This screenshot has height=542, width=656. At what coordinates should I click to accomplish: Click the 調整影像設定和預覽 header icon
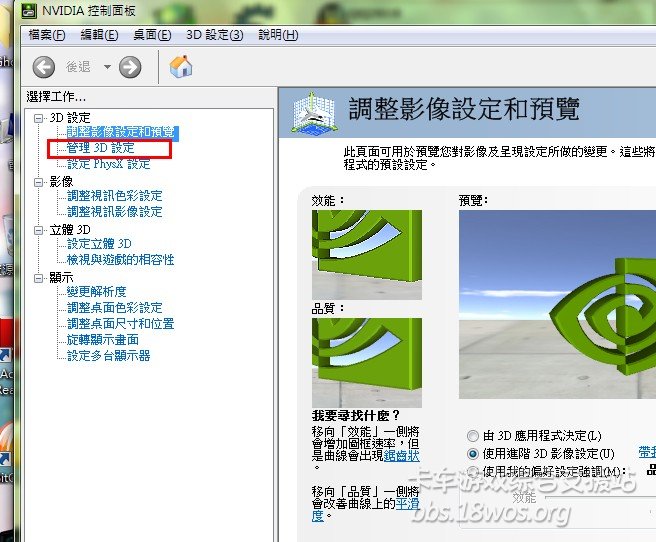pos(311,113)
